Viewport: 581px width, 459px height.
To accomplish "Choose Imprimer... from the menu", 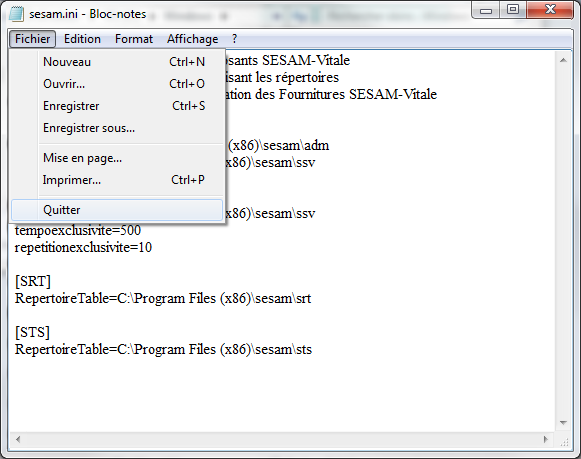I will click(117, 180).
